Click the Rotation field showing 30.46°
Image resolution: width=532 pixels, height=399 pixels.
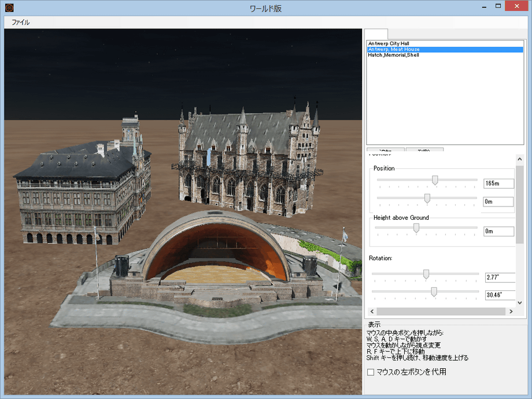[500, 295]
